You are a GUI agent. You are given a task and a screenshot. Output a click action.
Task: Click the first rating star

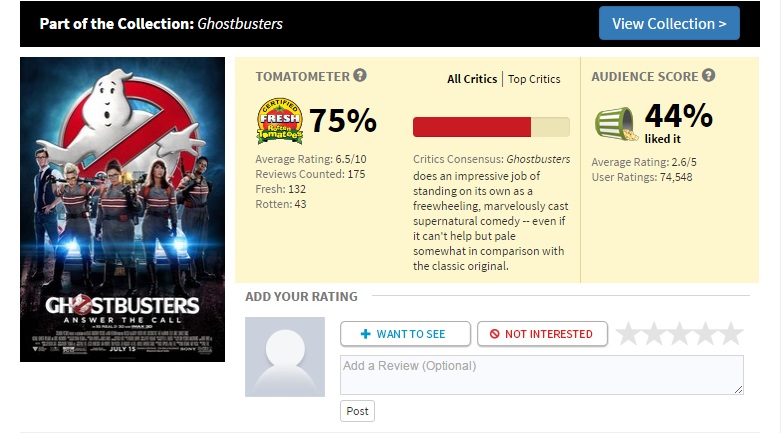click(x=629, y=334)
